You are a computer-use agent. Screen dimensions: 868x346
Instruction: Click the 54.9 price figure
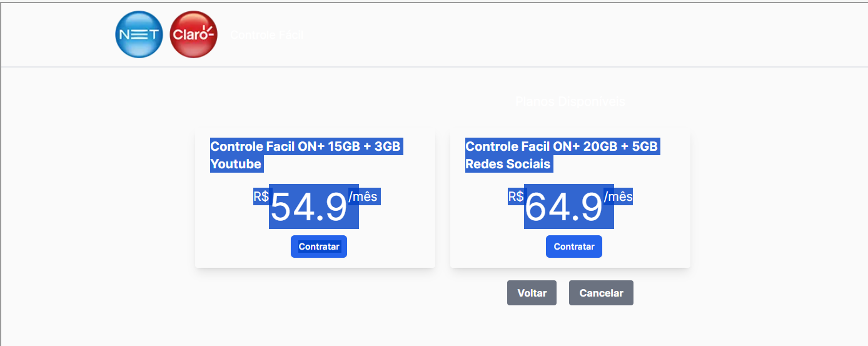tap(309, 207)
